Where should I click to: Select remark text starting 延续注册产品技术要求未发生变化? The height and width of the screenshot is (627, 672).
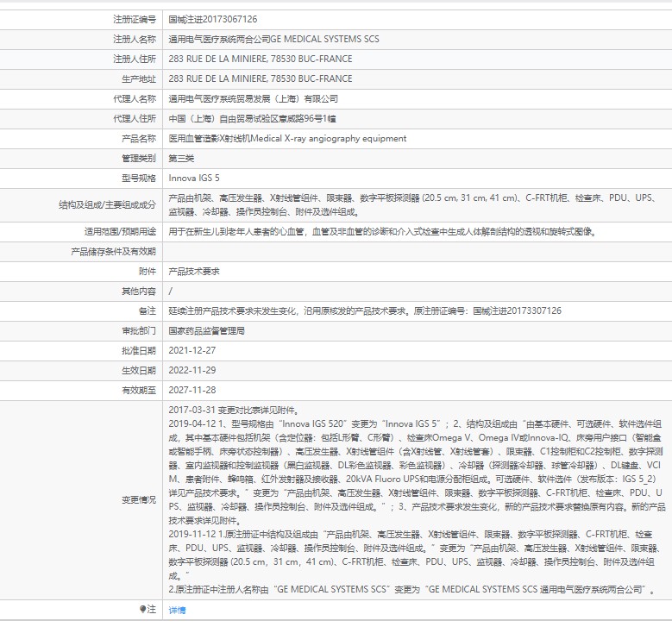click(x=365, y=311)
